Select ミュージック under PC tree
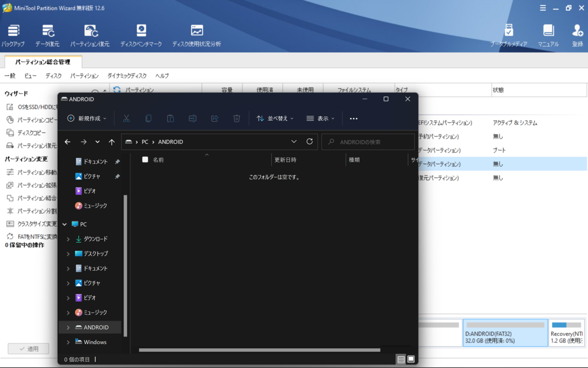This screenshot has width=588, height=368. tap(90, 313)
